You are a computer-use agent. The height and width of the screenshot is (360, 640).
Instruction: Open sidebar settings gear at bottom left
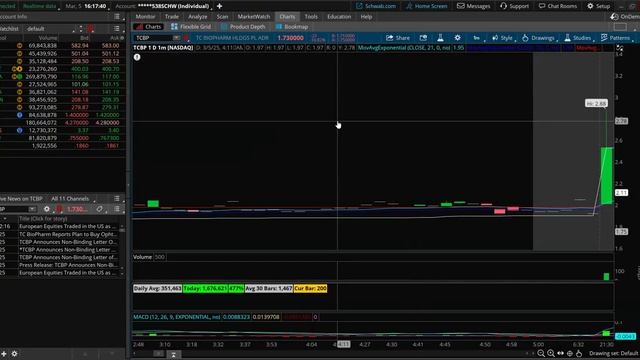[x=14, y=354]
